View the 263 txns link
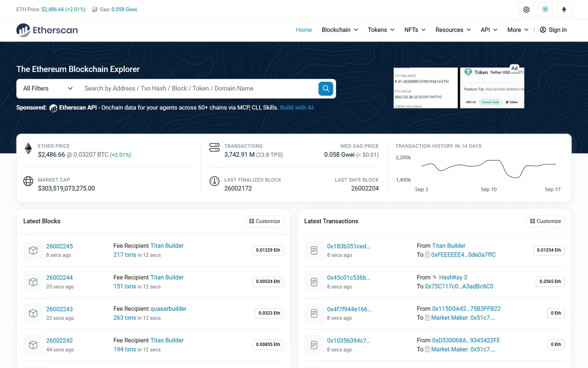Screen dimensions: 588x368 point(125,318)
